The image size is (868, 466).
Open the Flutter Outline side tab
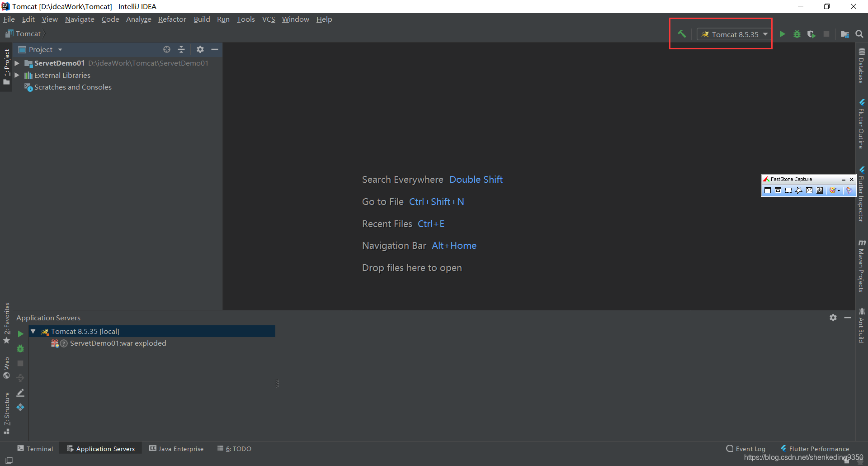click(x=862, y=124)
